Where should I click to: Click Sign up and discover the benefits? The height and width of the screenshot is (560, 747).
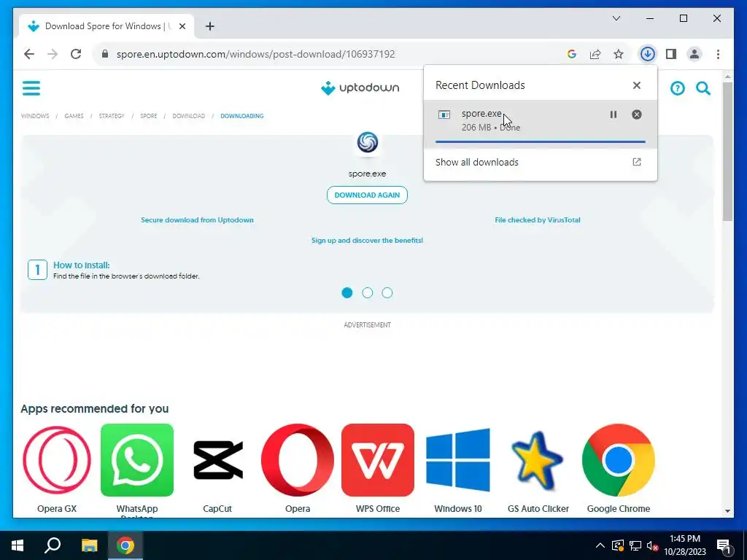click(368, 241)
